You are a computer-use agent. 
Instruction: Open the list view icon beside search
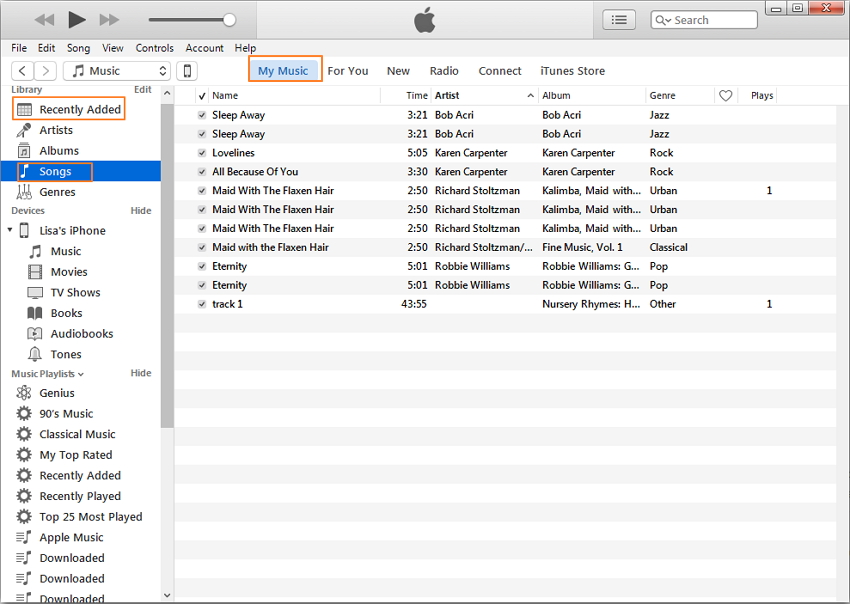click(619, 19)
